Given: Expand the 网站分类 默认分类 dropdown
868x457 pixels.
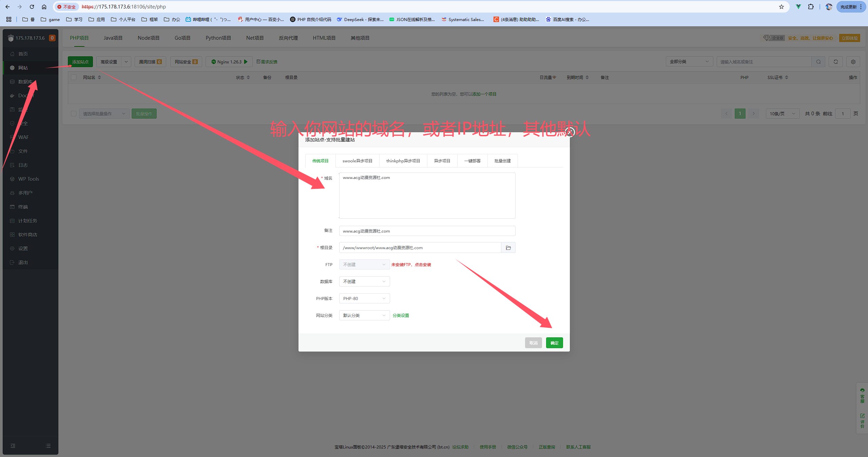Looking at the screenshot, I should 364,315.
